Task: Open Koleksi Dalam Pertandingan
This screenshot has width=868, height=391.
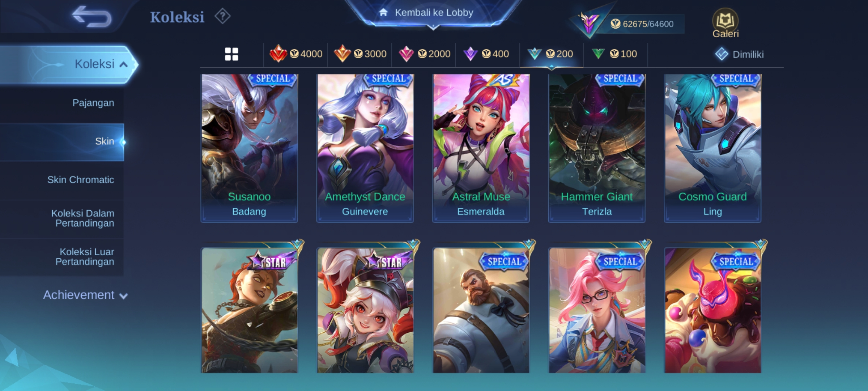Action: click(82, 218)
